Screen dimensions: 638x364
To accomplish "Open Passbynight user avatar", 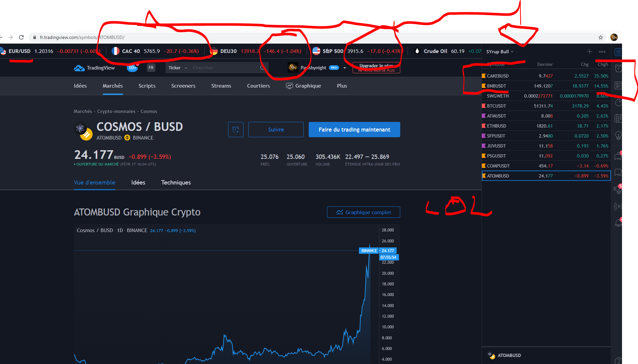I will pos(293,67).
